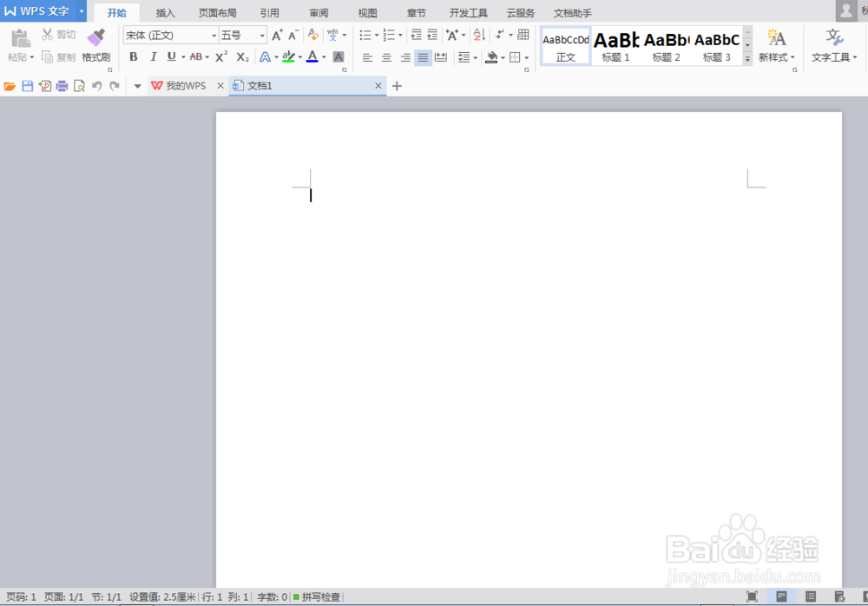
Task: Toggle subscript X₂ formatting
Action: coord(242,57)
